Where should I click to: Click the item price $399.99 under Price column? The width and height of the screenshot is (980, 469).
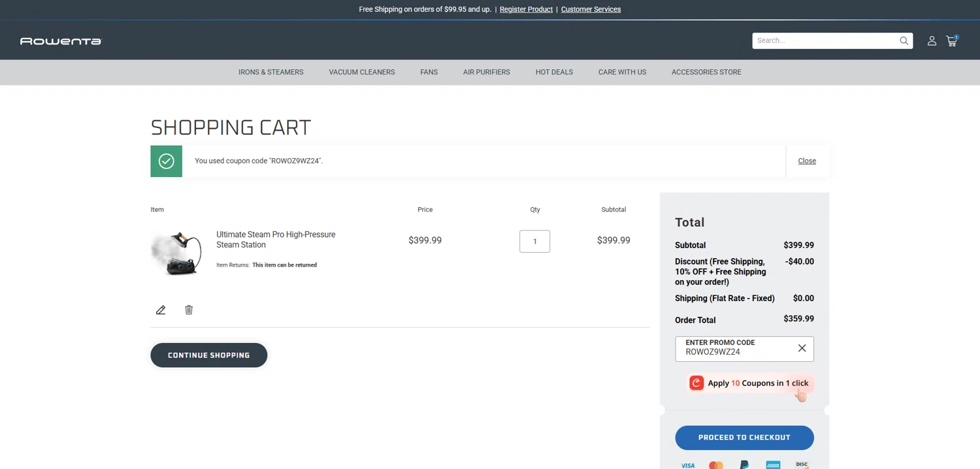425,240
